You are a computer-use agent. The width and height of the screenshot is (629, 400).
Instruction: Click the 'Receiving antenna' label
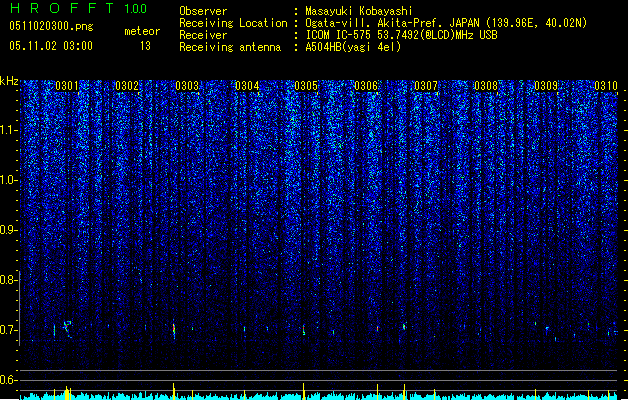(x=230, y=47)
